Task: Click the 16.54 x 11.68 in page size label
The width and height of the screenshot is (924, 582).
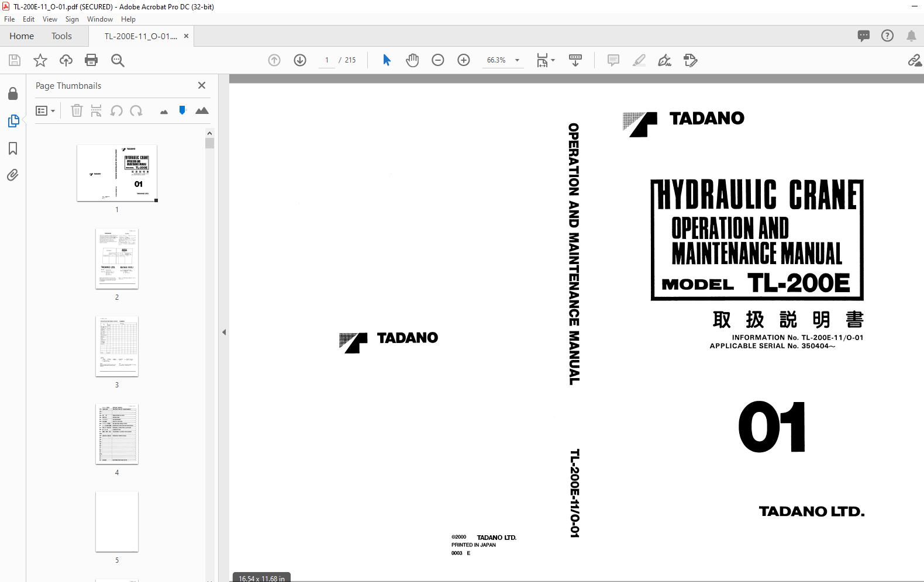Action: [261, 578]
